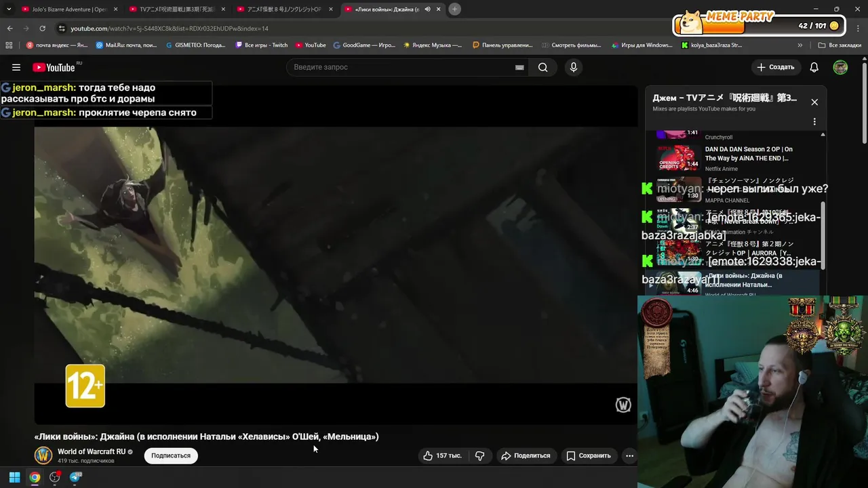Open the on-screen keyboard icon in search box
The height and width of the screenshot is (488, 868).
tap(519, 67)
